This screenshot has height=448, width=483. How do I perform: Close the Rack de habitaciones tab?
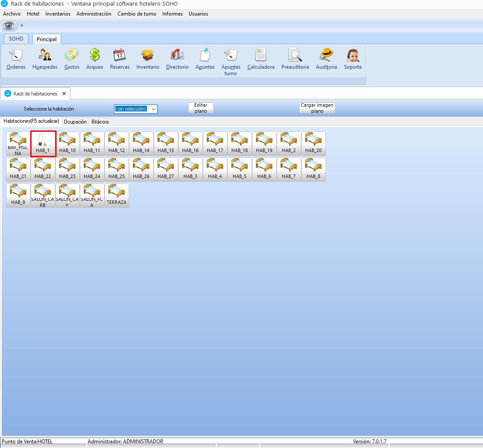(64, 94)
